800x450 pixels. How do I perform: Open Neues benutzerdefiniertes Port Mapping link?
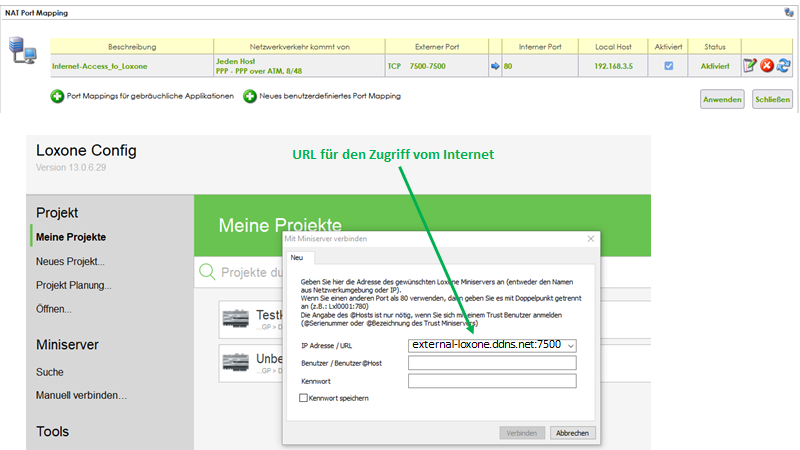pos(330,96)
